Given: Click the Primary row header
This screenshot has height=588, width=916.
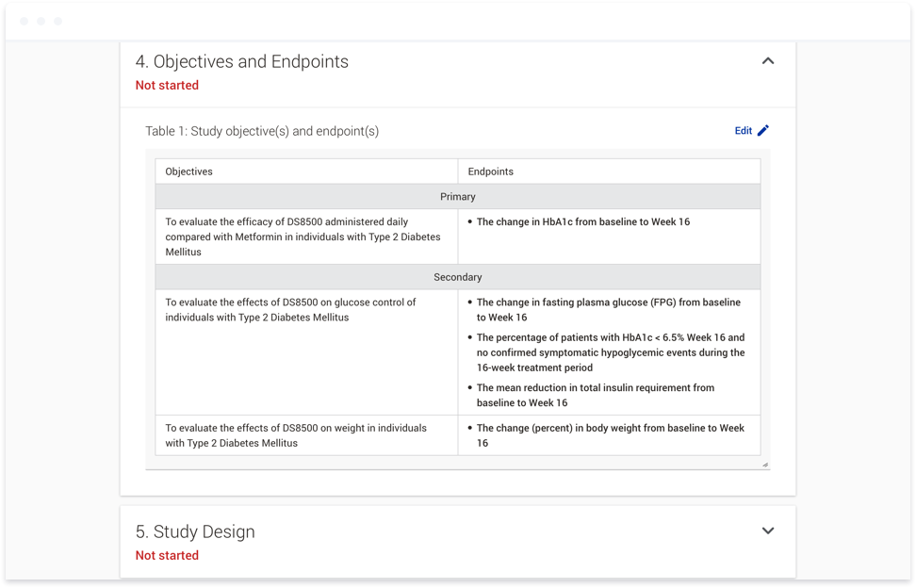Looking at the screenshot, I should point(458,197).
